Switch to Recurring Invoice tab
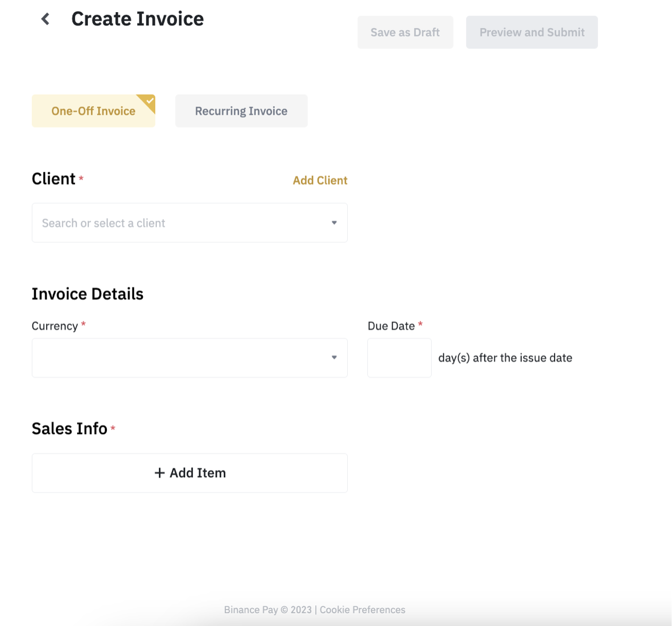The width and height of the screenshot is (672, 626). [241, 111]
